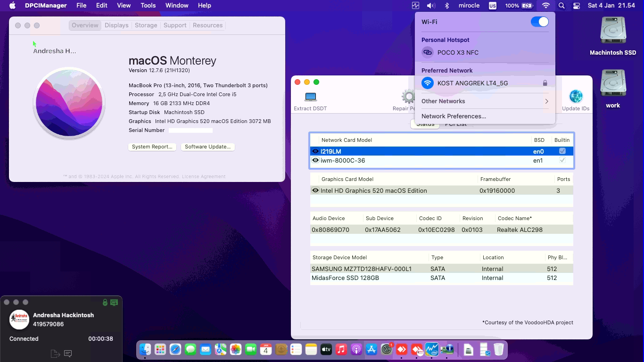Open the License Agreement link
Screen dimensions: 644x362
pos(204,176)
